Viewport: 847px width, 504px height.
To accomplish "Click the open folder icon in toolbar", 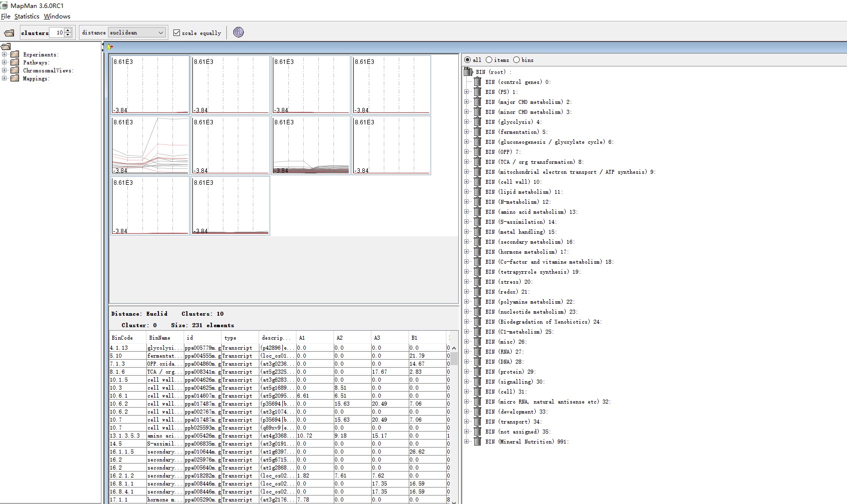I will tap(9, 33).
